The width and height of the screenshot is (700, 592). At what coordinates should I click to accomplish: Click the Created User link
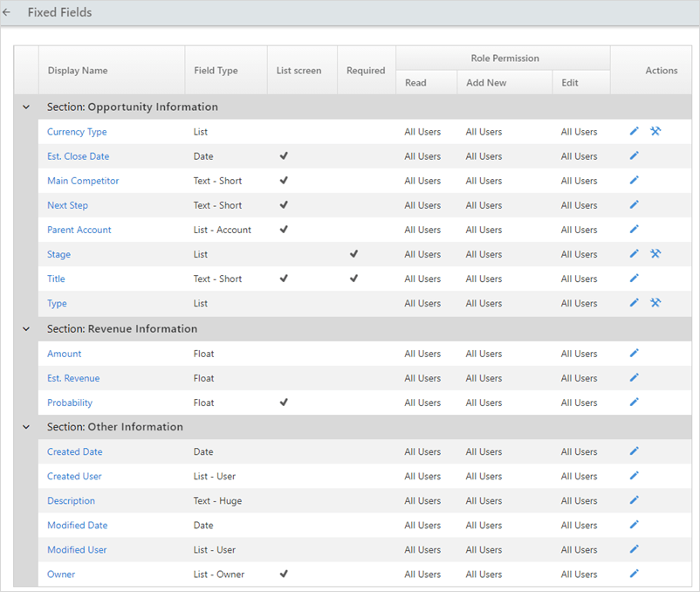[74, 477]
